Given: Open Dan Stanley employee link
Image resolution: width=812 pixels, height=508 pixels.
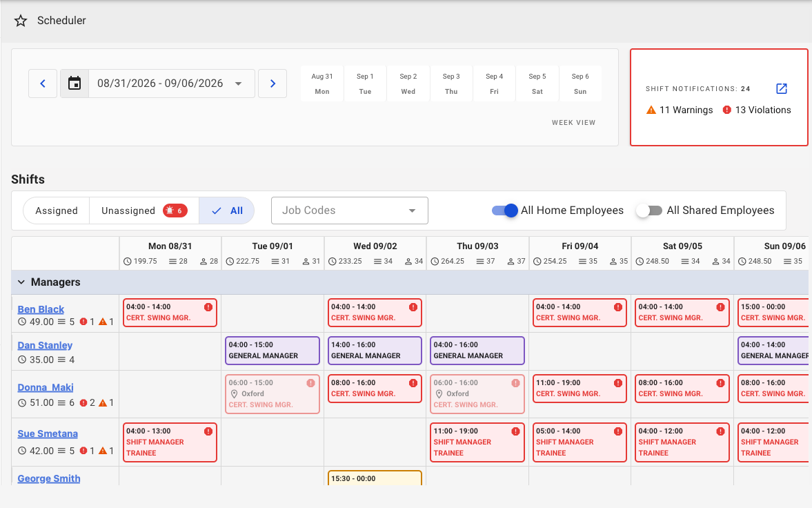Looking at the screenshot, I should (x=45, y=345).
